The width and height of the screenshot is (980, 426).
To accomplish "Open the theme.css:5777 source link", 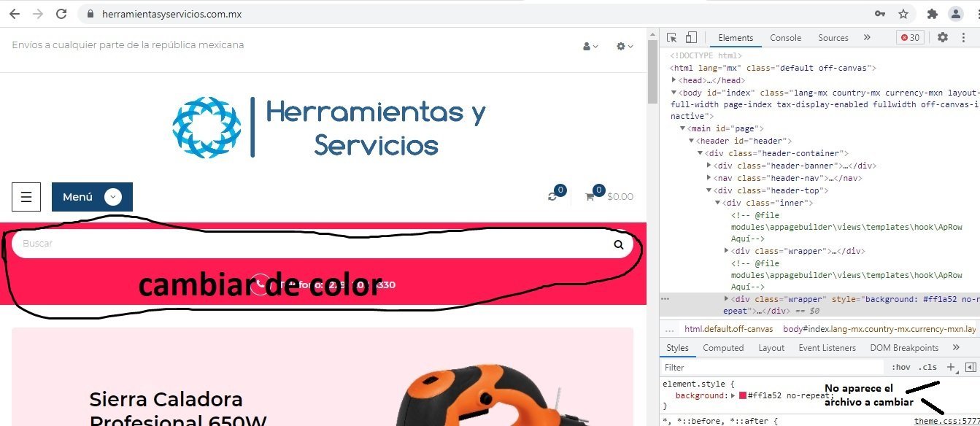I will [x=946, y=421].
